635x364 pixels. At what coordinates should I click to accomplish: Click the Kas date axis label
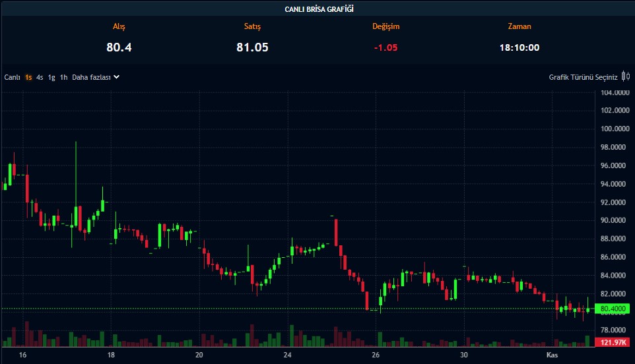[552, 355]
